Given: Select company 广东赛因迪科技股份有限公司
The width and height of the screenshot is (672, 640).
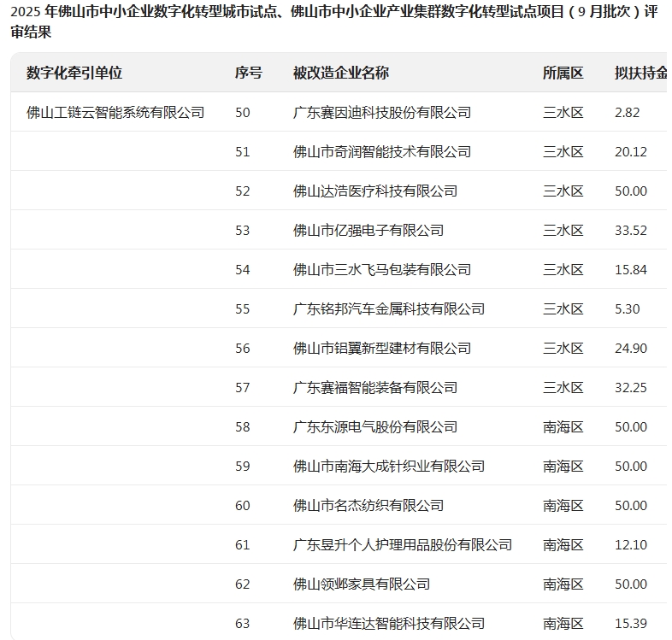Looking at the screenshot, I should tap(381, 112).
